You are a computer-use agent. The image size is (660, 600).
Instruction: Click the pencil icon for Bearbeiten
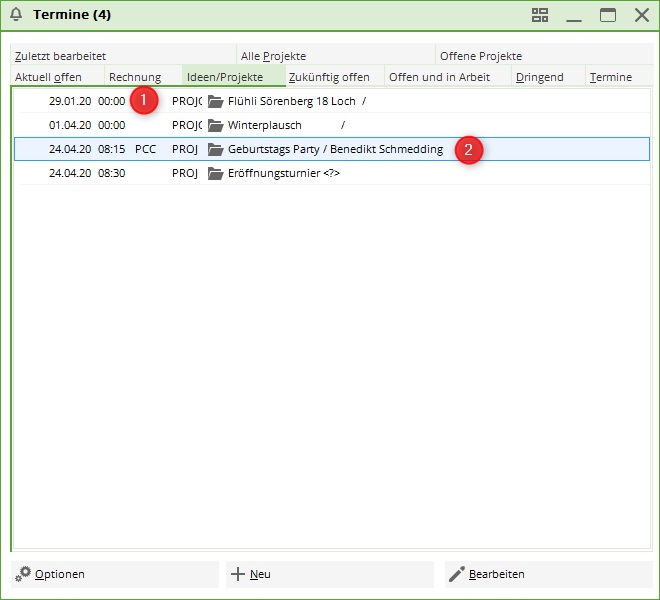tap(457, 574)
